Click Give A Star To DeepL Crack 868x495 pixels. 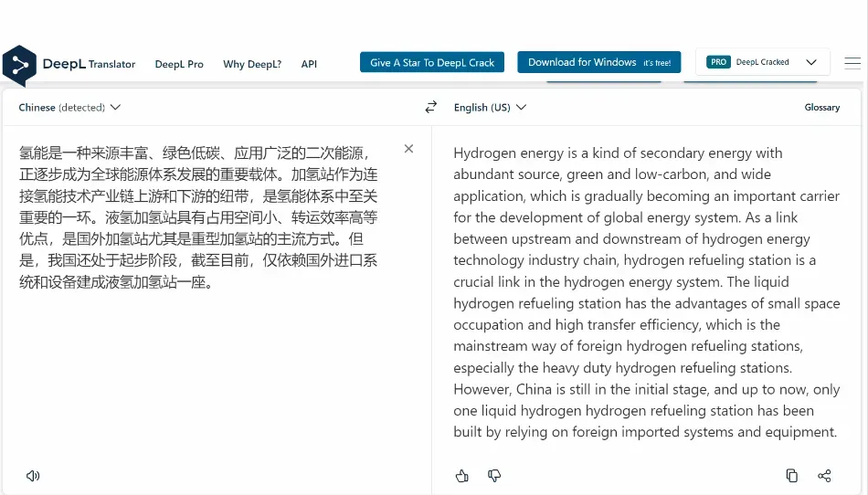pyautogui.click(x=432, y=62)
